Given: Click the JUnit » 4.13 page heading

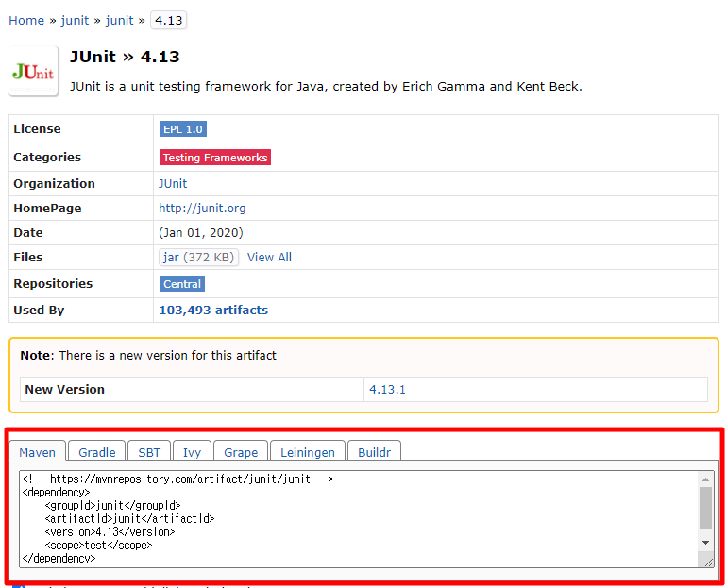Looking at the screenshot, I should coord(125,57).
